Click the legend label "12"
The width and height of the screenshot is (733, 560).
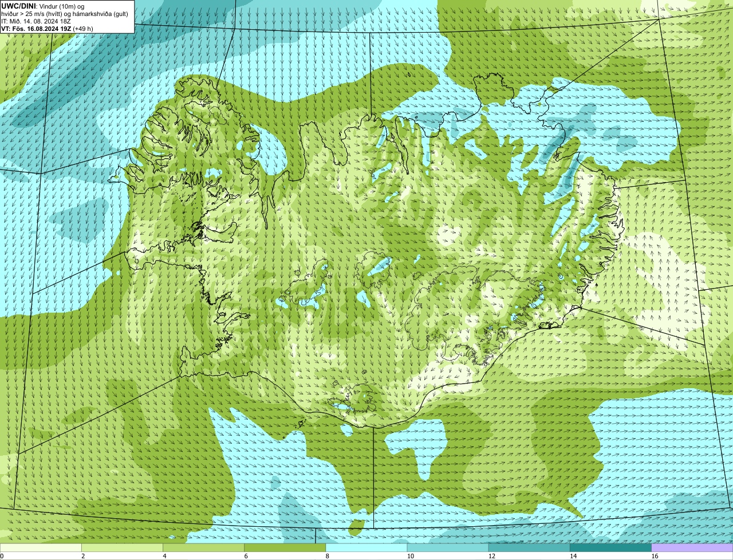(x=491, y=556)
